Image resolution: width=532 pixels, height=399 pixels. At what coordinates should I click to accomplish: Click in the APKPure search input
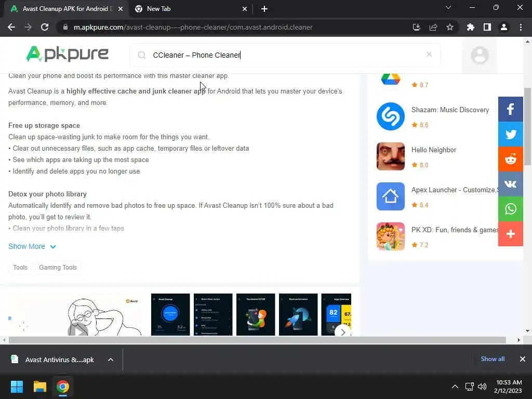point(285,55)
